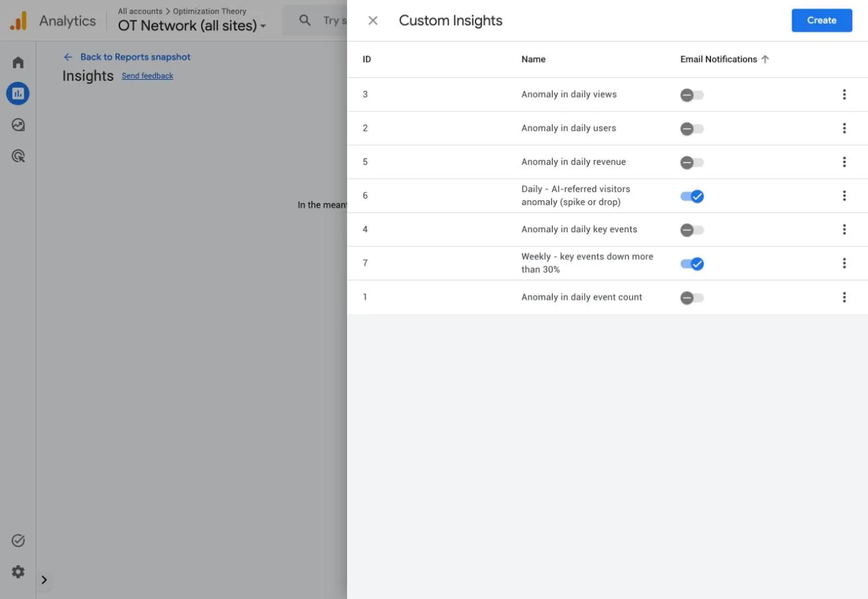Select 'Weekly - key events down more than 30%'

587,263
